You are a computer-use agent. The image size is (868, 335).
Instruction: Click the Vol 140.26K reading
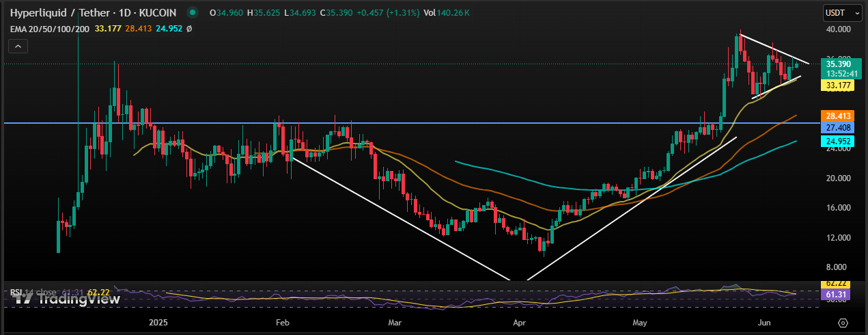[447, 12]
